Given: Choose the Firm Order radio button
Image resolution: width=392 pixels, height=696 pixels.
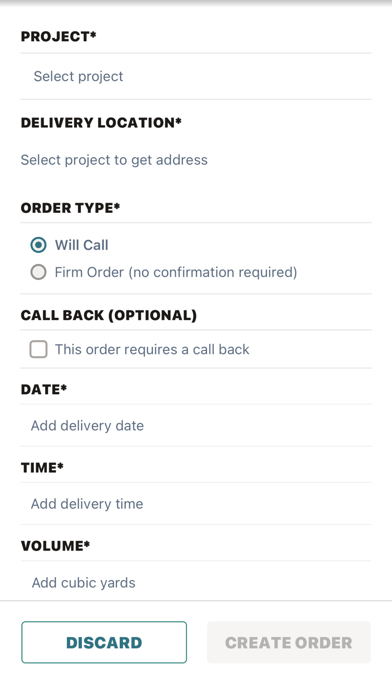Looking at the screenshot, I should point(38,272).
